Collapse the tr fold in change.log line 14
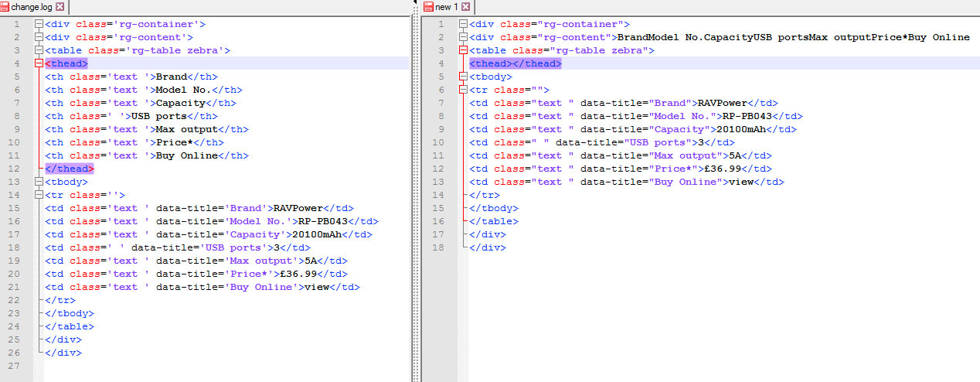This screenshot has width=980, height=382. pos(39,195)
